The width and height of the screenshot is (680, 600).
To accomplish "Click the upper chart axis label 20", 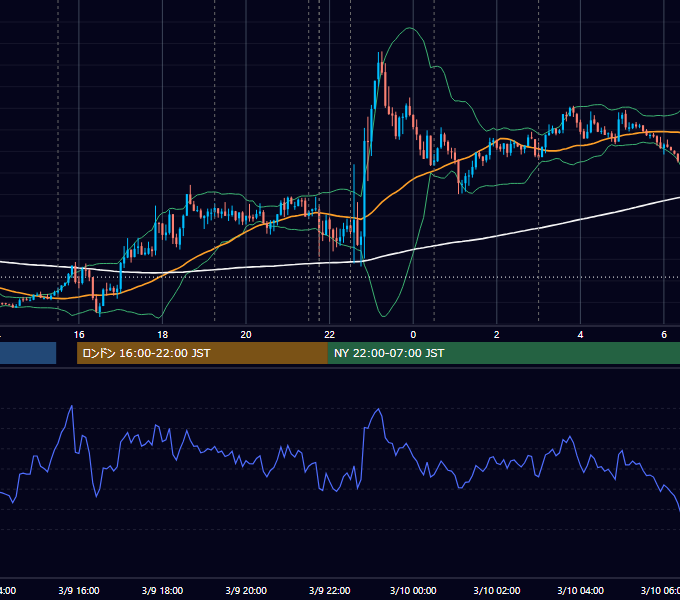I will (246, 335).
